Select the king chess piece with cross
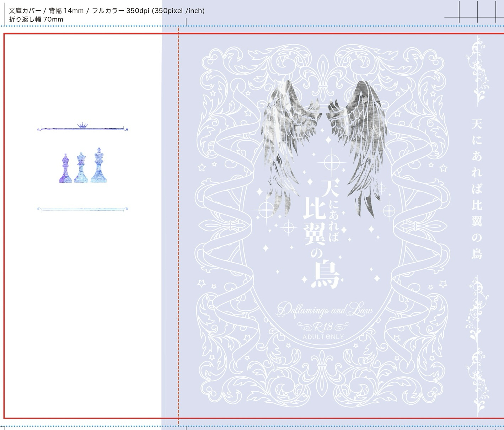Screen dimensions: 504x430 (x=99, y=166)
